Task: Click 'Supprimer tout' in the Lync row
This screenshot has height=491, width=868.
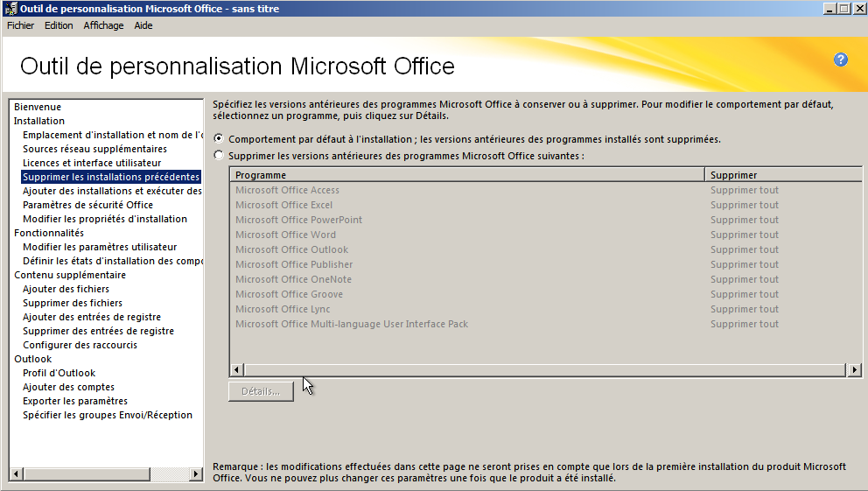Action: point(745,310)
